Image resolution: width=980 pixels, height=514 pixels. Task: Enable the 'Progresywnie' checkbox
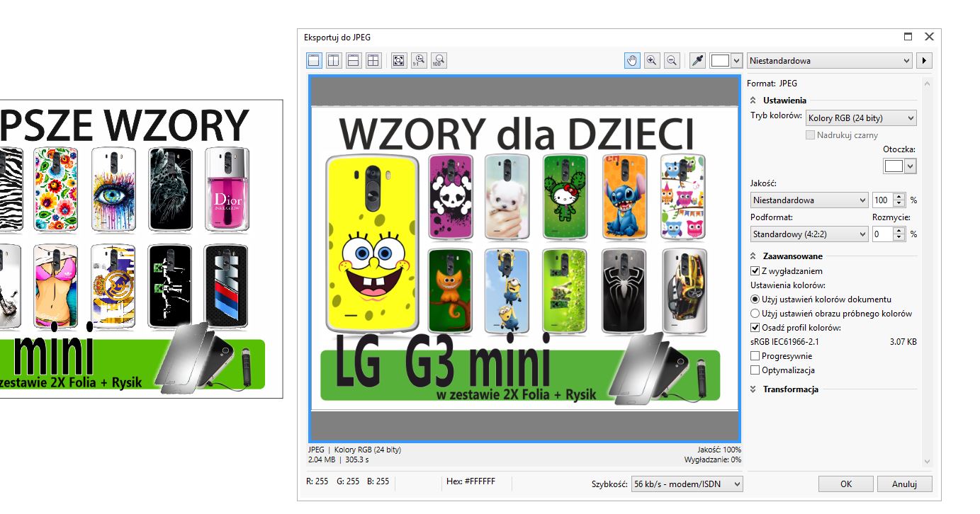755,356
